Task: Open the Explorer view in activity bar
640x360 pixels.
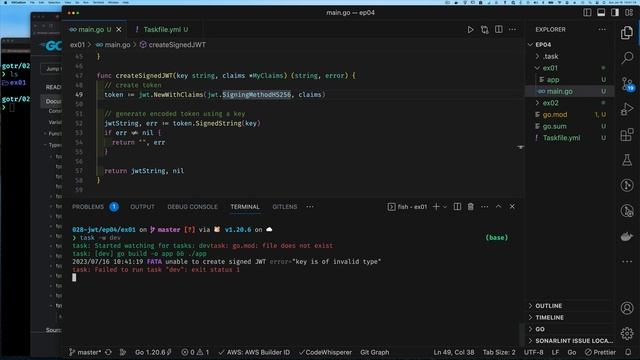Action: [627, 33]
